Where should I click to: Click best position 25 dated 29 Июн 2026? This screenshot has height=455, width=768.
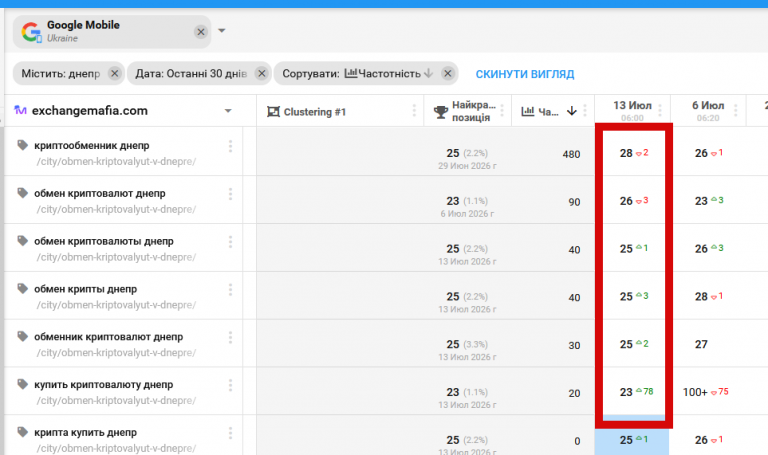pyautogui.click(x=453, y=153)
